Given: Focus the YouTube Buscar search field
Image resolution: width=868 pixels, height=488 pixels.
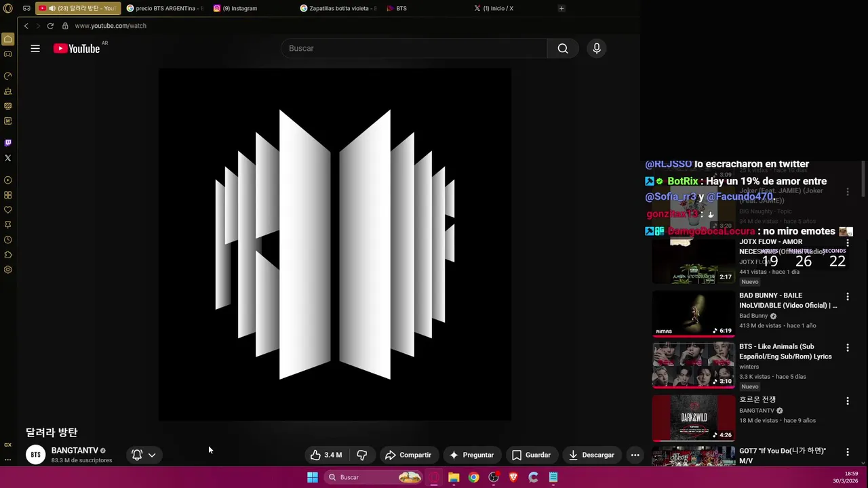Looking at the screenshot, I should point(414,48).
